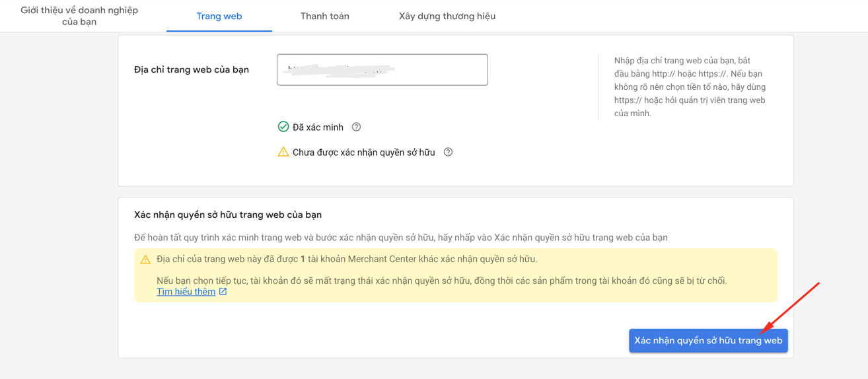This screenshot has height=379, width=868.
Task: Click Chưa được xác nhận quyền sở hữu text
Action: pyautogui.click(x=363, y=153)
